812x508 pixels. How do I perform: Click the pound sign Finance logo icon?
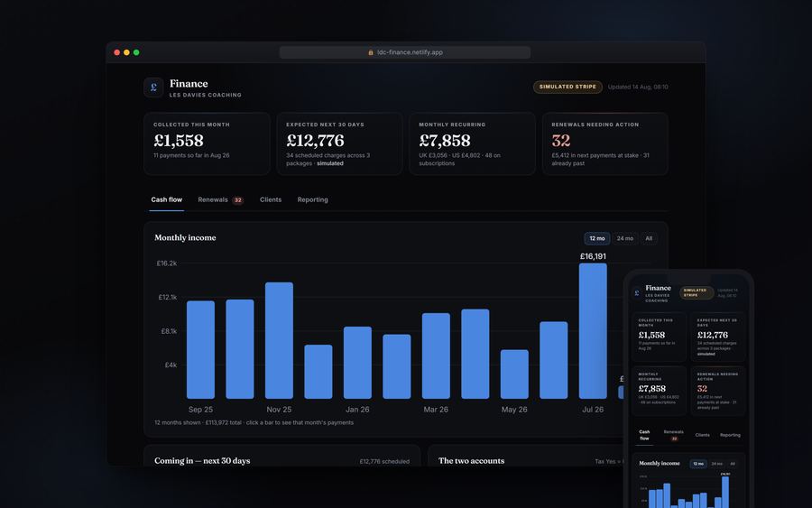tap(153, 88)
